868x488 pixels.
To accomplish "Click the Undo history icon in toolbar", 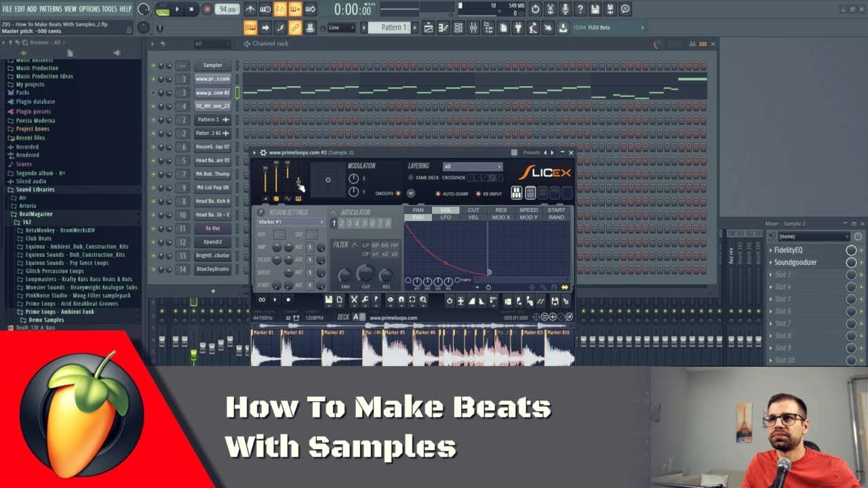I will 535,9.
